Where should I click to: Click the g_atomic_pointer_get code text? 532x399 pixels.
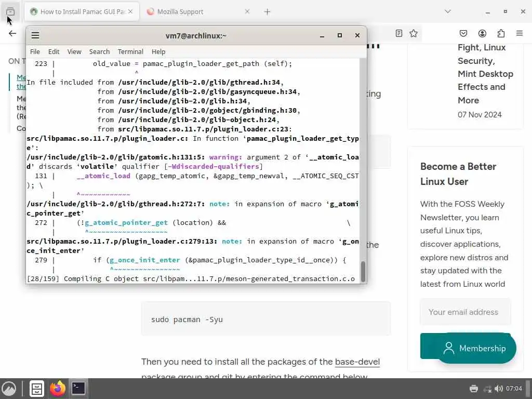(126, 222)
